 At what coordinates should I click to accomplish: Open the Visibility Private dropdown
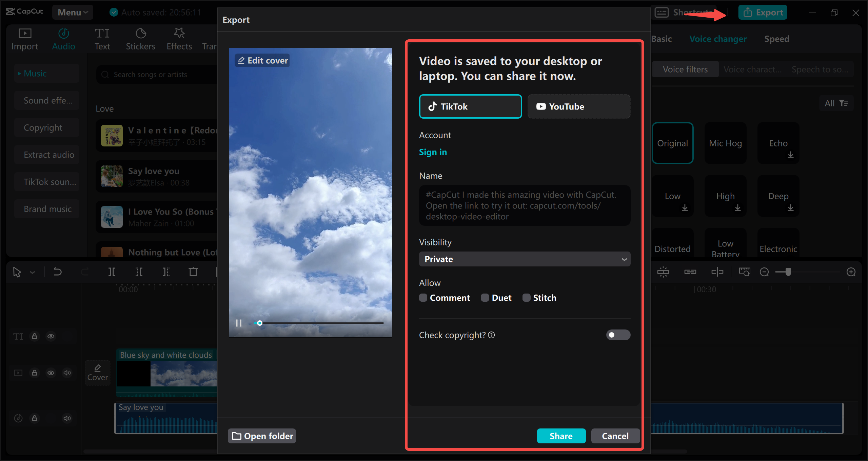pyautogui.click(x=525, y=259)
